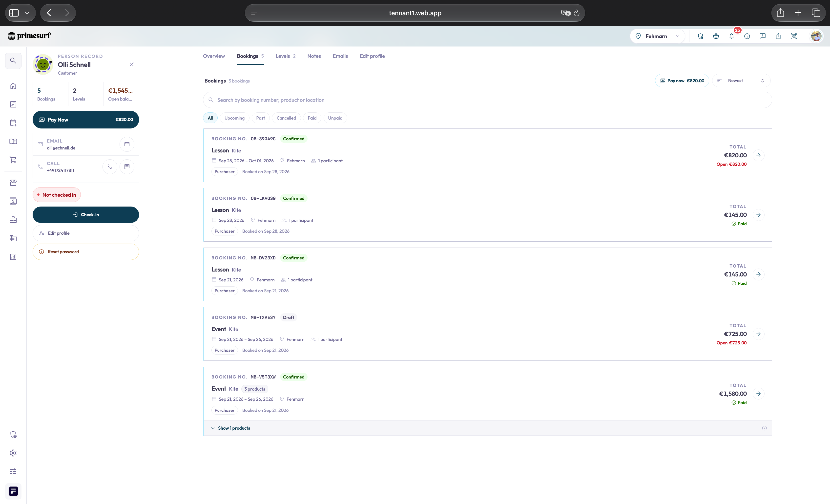Open the feedback chat icon in top bar
This screenshot has height=504, width=830.
coord(763,36)
